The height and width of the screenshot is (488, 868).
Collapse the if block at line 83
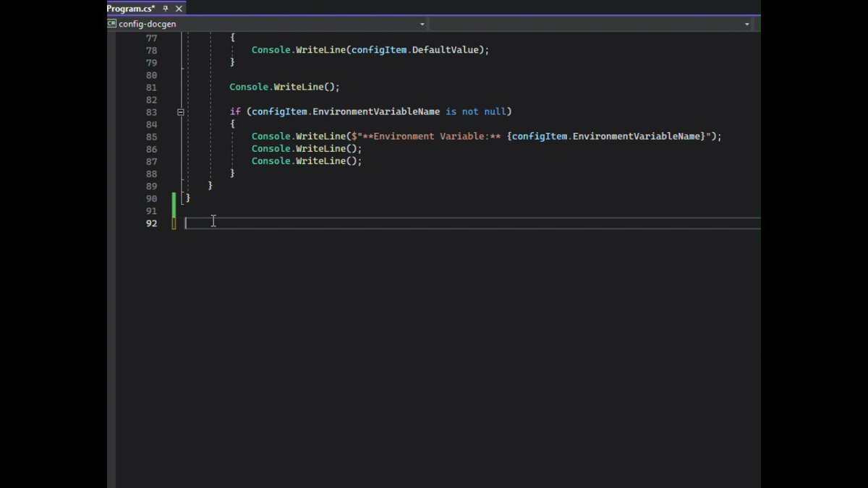pyautogui.click(x=181, y=112)
